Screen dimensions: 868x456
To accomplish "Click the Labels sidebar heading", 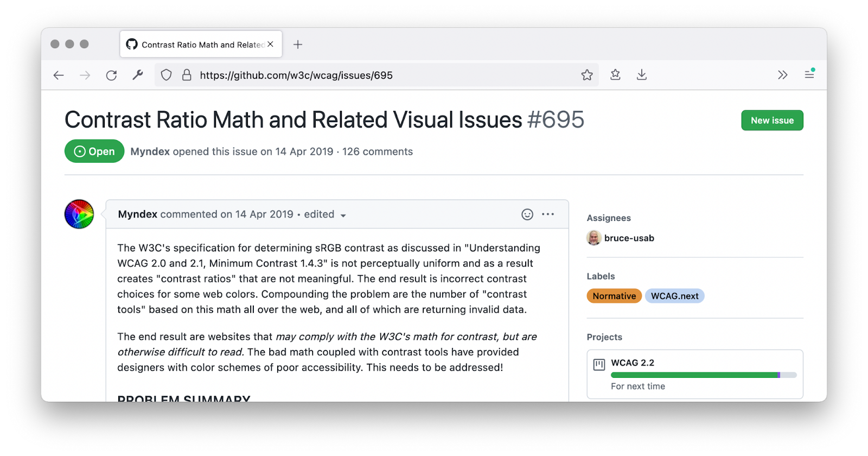I will (601, 276).
